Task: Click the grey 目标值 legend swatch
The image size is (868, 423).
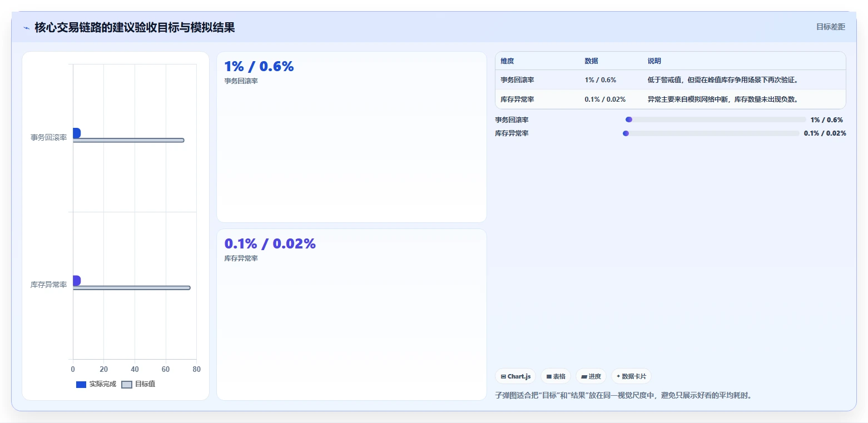Action: click(x=127, y=384)
